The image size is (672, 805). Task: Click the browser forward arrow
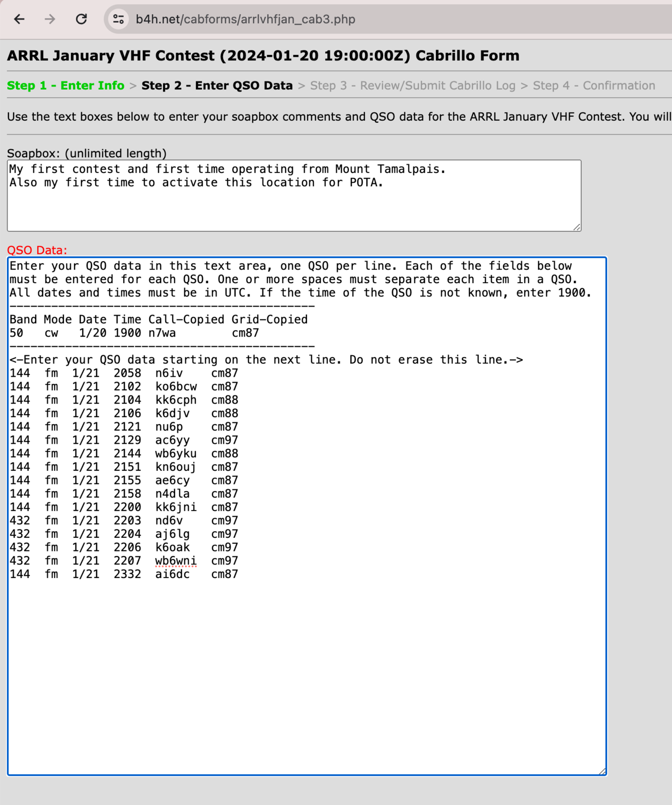50,19
